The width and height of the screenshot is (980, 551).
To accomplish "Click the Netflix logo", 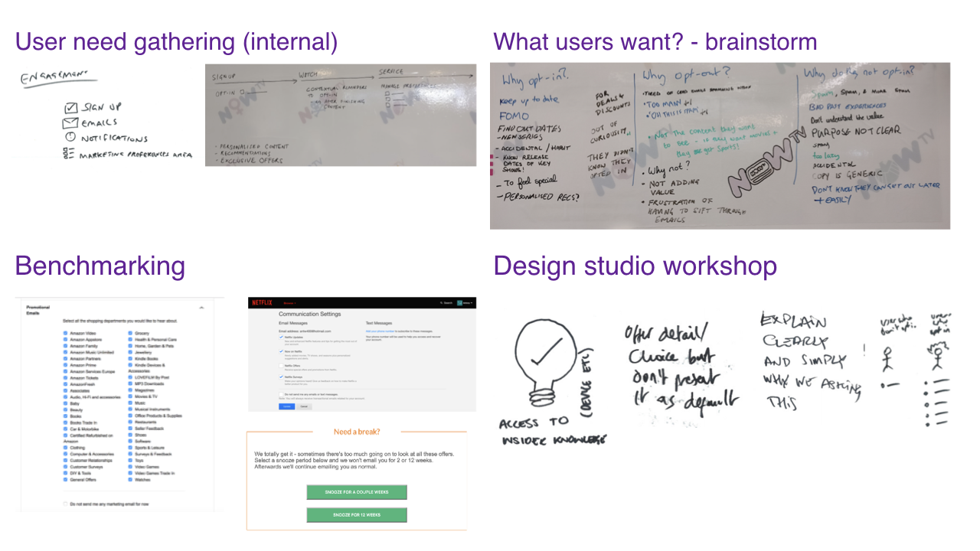I will coord(261,303).
